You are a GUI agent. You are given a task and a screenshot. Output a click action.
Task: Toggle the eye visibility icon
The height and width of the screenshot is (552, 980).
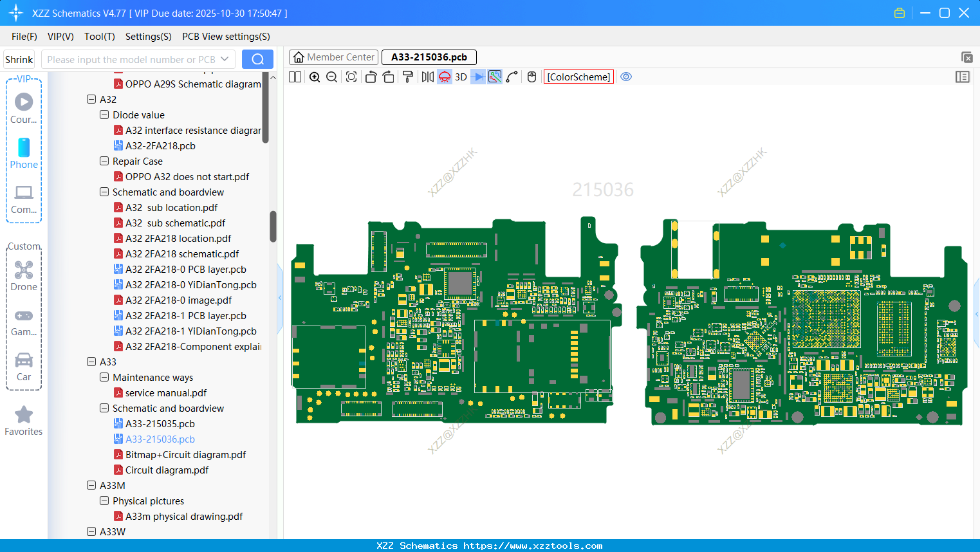pyautogui.click(x=626, y=77)
